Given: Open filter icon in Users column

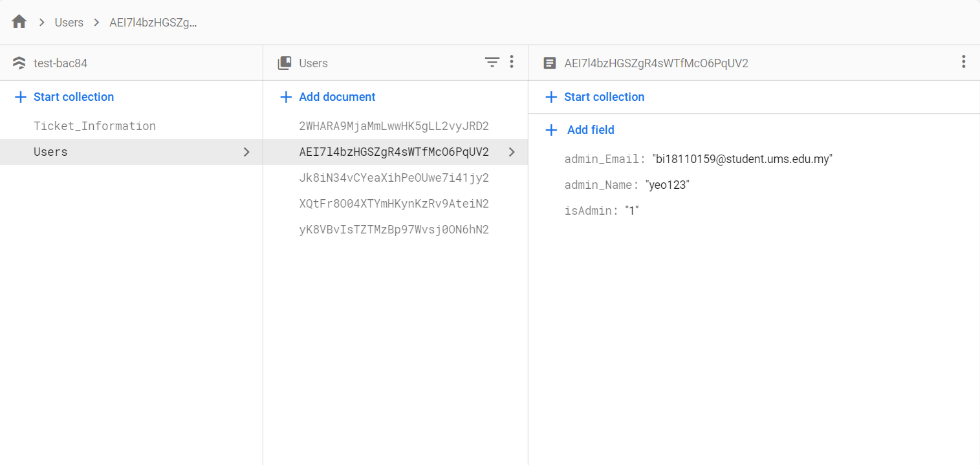Looking at the screenshot, I should pyautogui.click(x=492, y=62).
